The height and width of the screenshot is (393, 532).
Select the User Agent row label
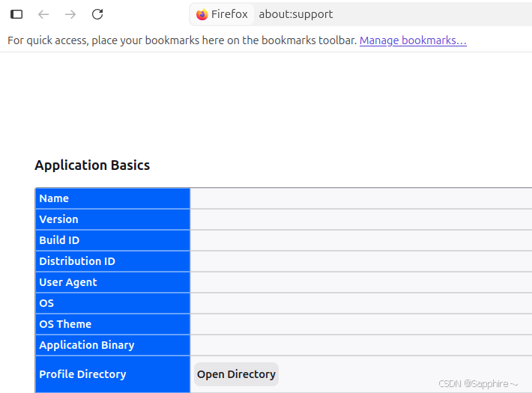click(x=68, y=282)
